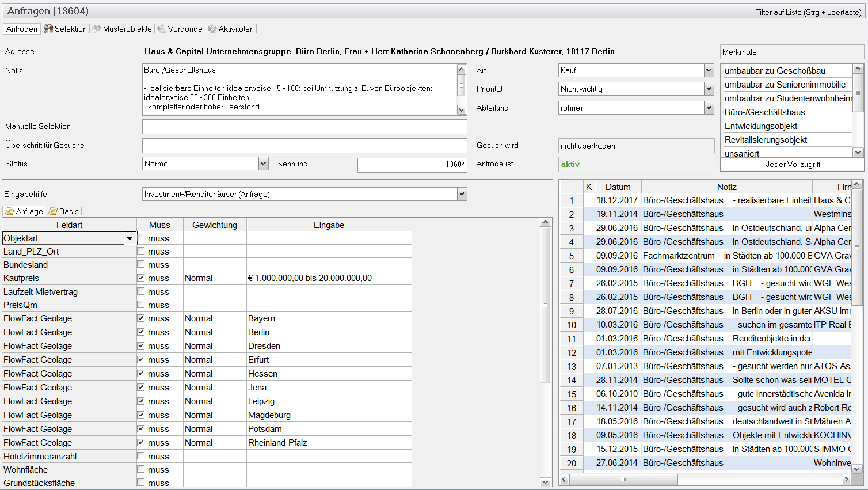Image resolution: width=868 pixels, height=490 pixels.
Task: Expand the Priorität dropdown
Action: point(709,89)
